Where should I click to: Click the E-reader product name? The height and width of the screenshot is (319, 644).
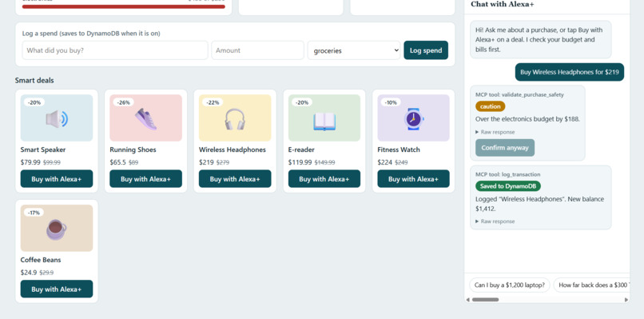[301, 150]
